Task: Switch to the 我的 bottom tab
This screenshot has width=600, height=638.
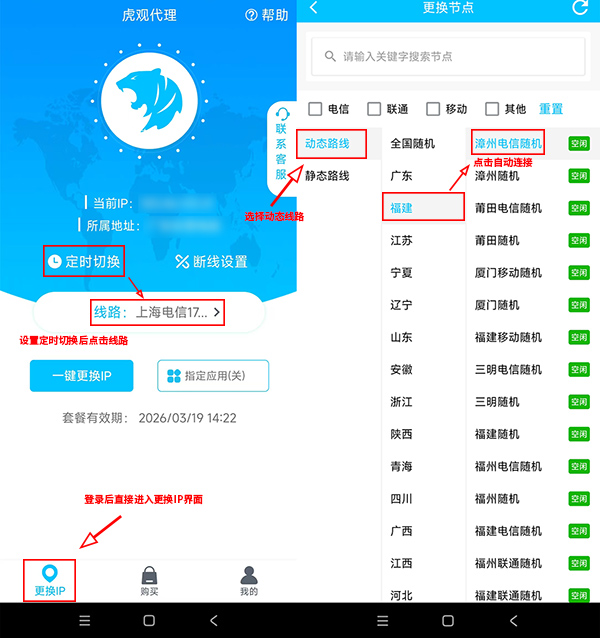Action: click(249, 581)
